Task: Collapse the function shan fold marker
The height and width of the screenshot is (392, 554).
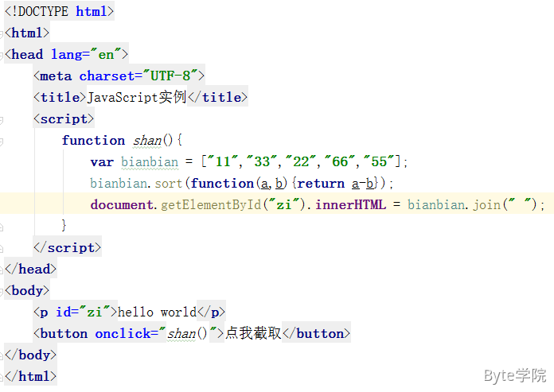Action: [2, 142]
